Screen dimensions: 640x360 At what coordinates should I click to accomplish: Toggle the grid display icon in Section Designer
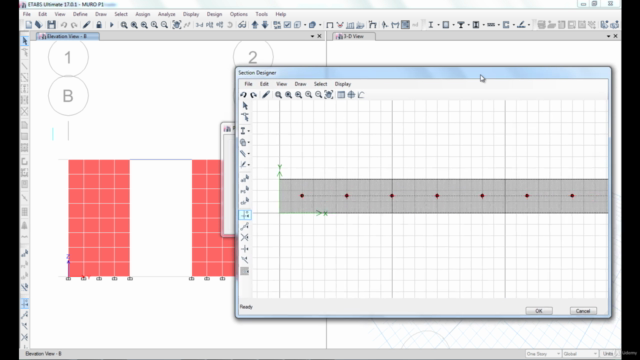[341, 95]
